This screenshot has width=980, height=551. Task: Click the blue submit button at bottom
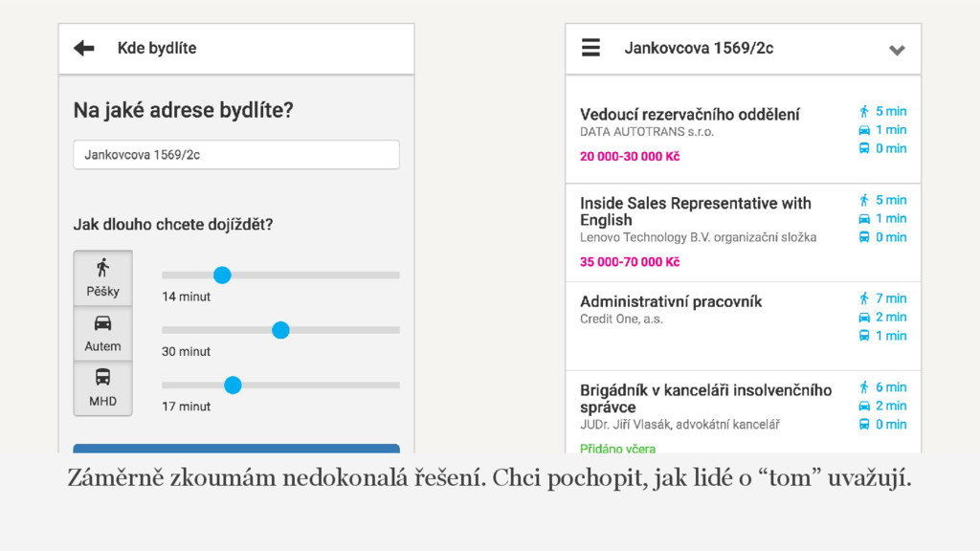click(x=236, y=449)
